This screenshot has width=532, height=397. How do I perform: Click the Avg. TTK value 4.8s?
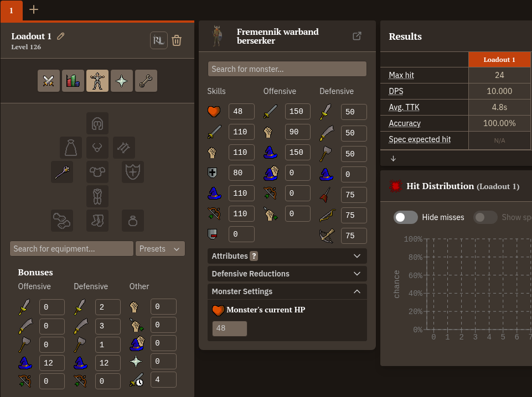499,107
